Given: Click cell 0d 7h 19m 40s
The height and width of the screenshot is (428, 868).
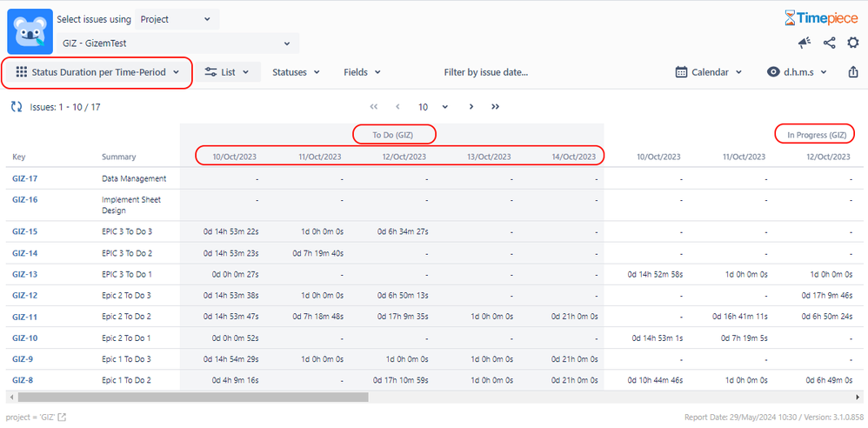Looking at the screenshot, I should (x=317, y=253).
